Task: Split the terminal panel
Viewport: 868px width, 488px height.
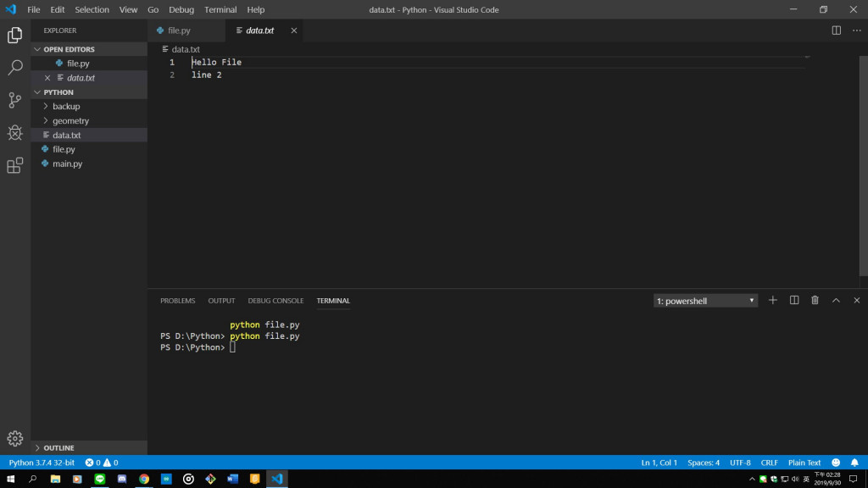Action: coord(794,301)
